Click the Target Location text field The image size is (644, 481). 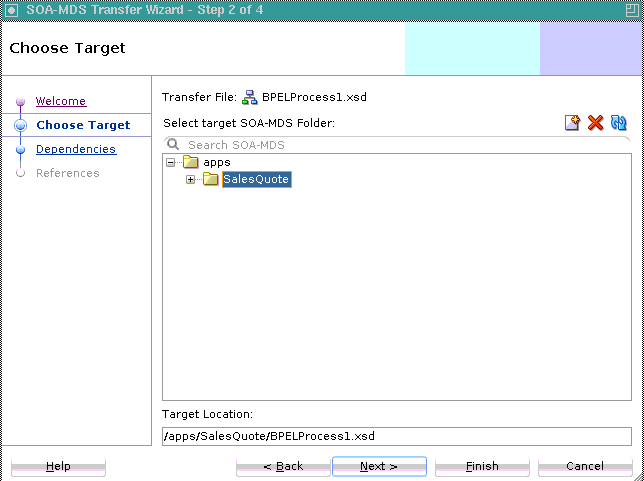(x=396, y=436)
